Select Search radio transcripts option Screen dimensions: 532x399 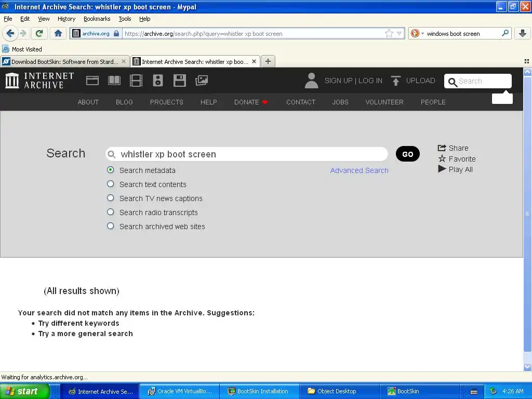(x=110, y=212)
